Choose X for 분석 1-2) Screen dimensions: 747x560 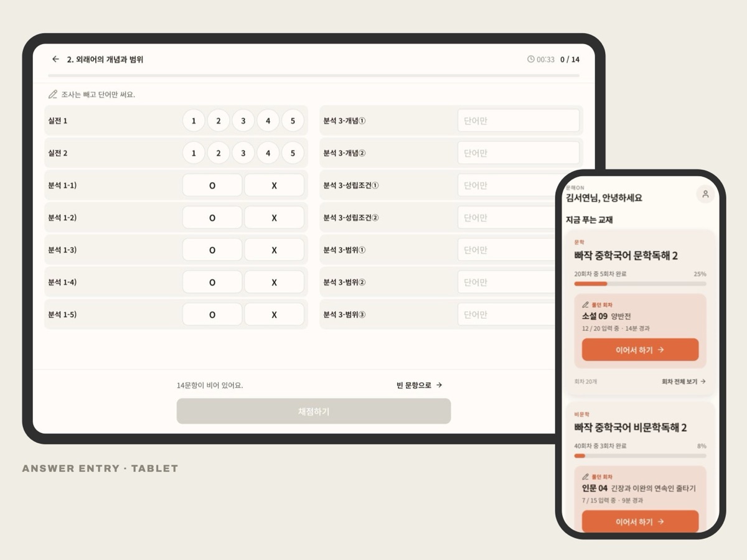(x=274, y=218)
